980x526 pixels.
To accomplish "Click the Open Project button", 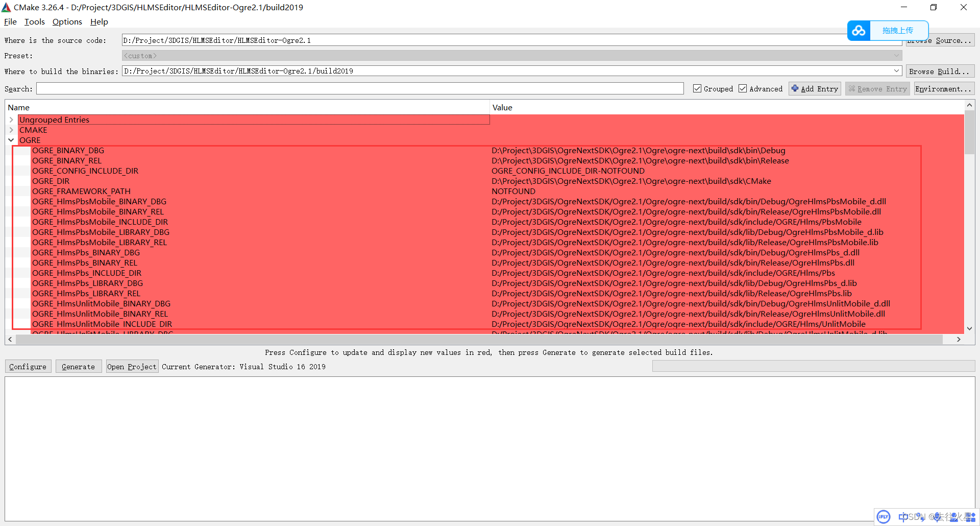I will tap(132, 367).
